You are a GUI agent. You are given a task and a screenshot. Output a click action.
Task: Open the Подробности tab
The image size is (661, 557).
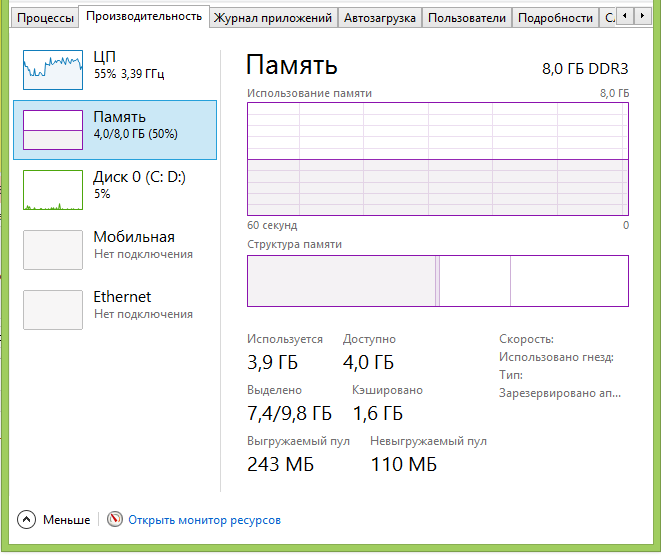(x=555, y=18)
